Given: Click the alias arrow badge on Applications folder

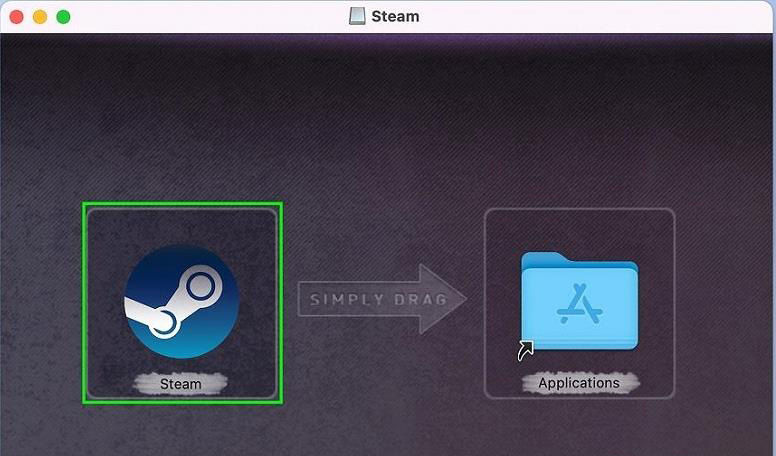Looking at the screenshot, I should coord(525,349).
